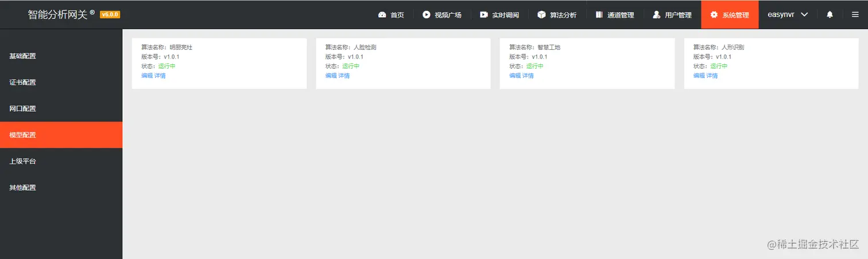Click the 算法名称：人形识别 text
The image size is (868, 259).
point(719,48)
